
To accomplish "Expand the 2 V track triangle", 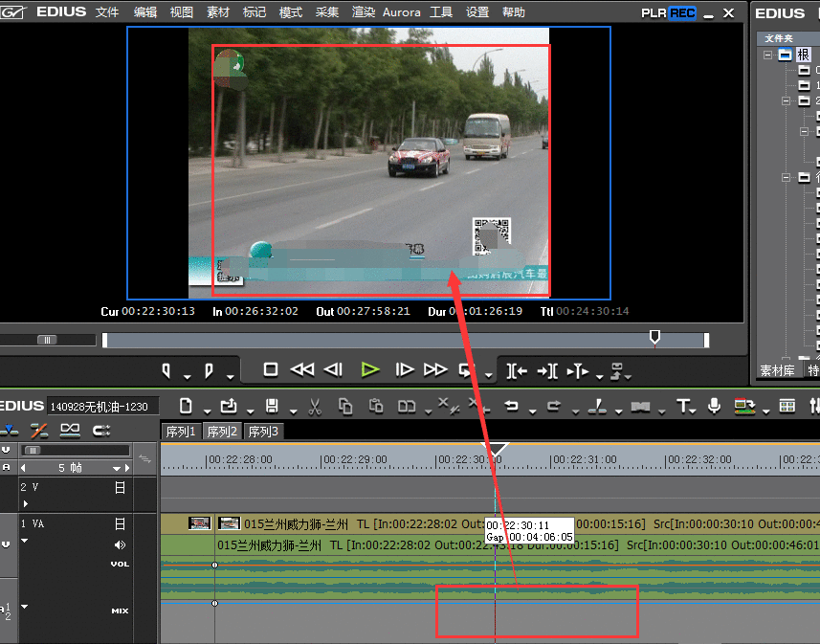I will coord(25,503).
